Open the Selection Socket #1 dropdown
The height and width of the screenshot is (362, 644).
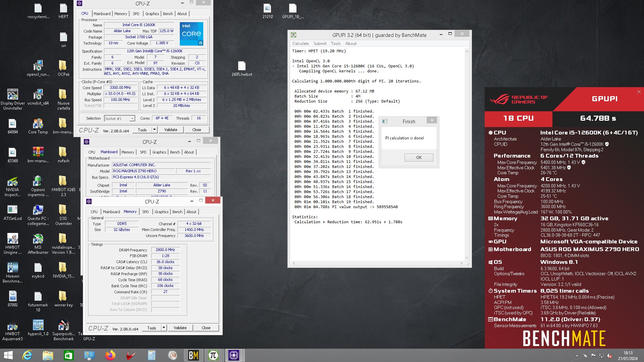(132, 118)
